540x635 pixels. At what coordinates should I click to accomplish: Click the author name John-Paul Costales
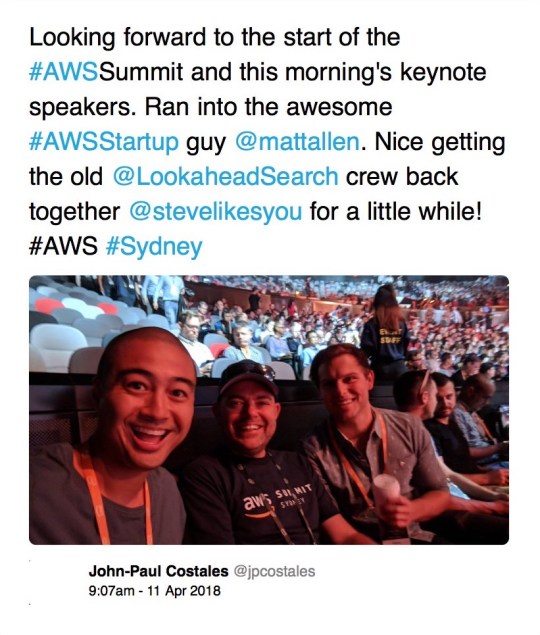click(x=158, y=571)
